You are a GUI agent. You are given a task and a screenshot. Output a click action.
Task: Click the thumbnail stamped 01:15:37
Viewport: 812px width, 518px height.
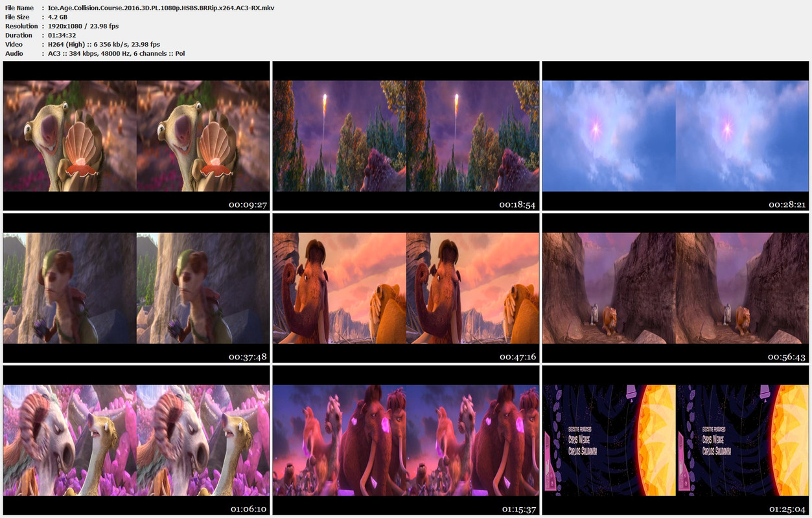tap(406, 440)
